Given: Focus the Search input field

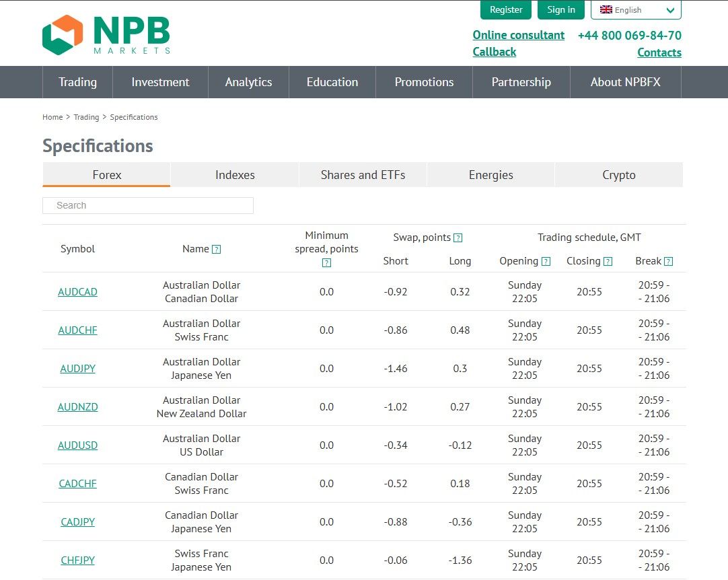Looking at the screenshot, I should (x=147, y=205).
